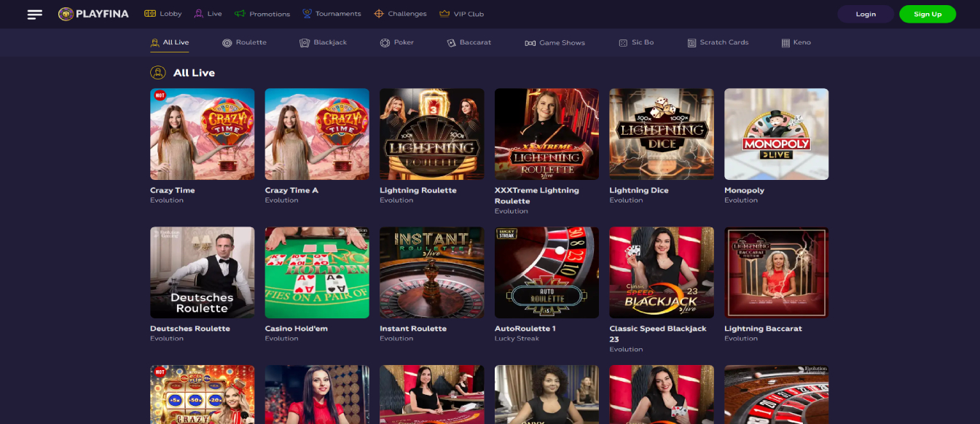Select the Roulette category icon
The image size is (980, 424).
pos(227,43)
